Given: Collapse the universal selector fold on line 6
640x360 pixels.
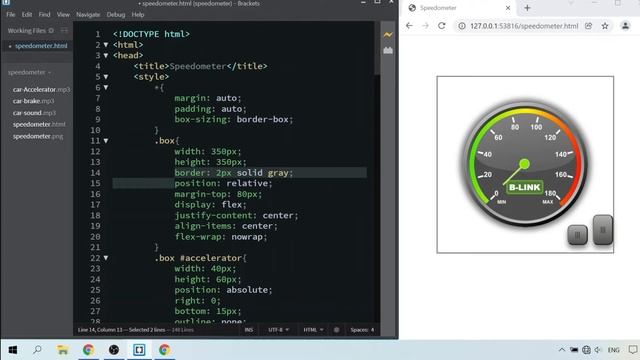Looking at the screenshot, I should tap(106, 87).
